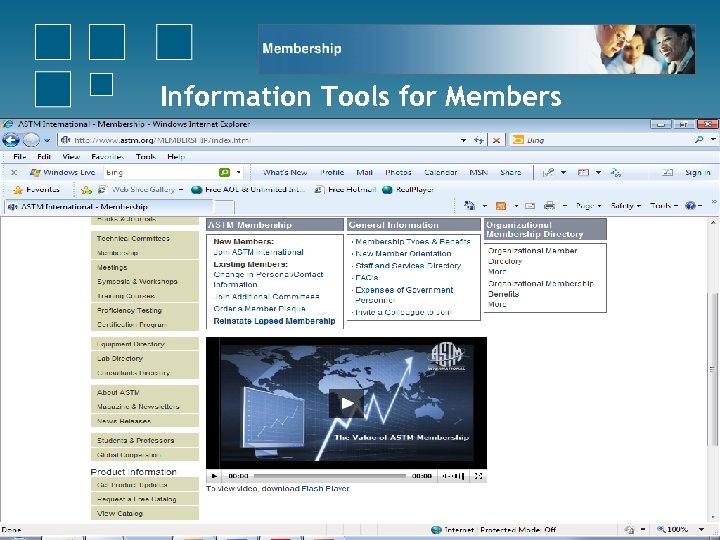Click About ASTM in sidebar

pos(118,393)
